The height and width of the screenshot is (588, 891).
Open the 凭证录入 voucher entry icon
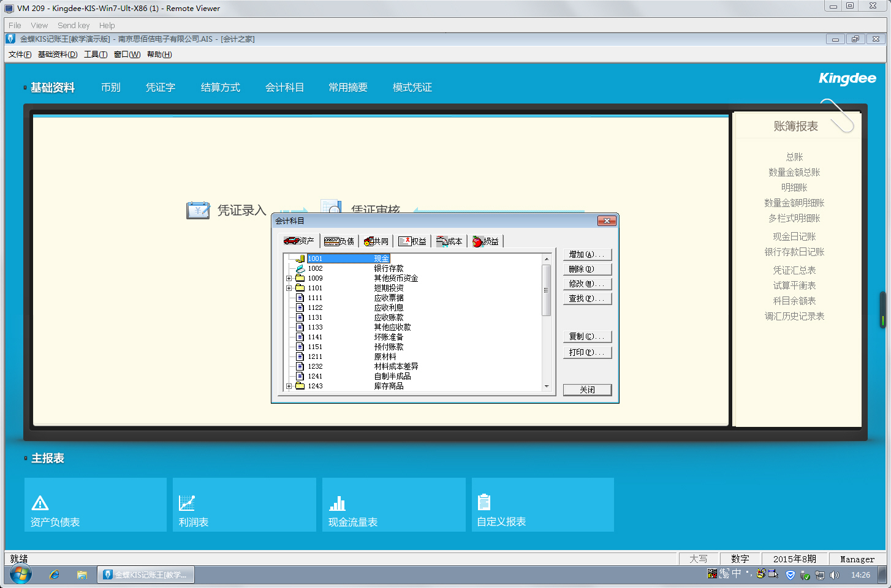pyautogui.click(x=198, y=210)
